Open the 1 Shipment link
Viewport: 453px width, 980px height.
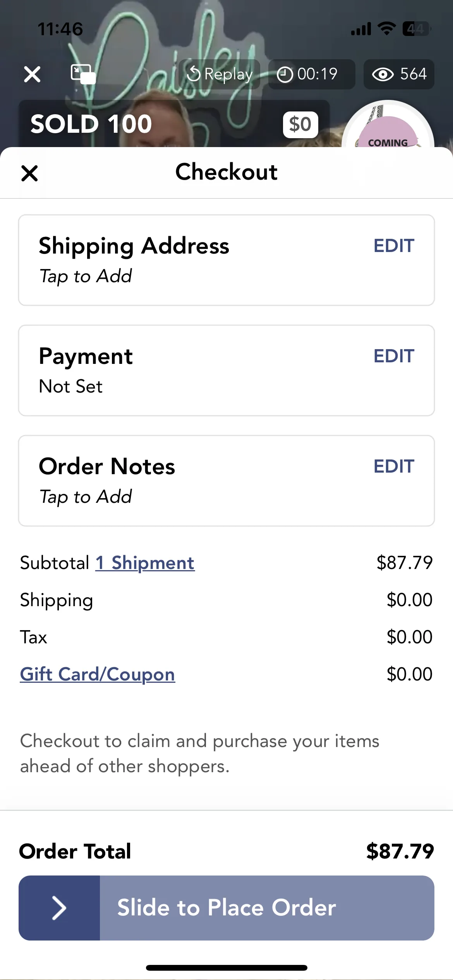coord(145,563)
